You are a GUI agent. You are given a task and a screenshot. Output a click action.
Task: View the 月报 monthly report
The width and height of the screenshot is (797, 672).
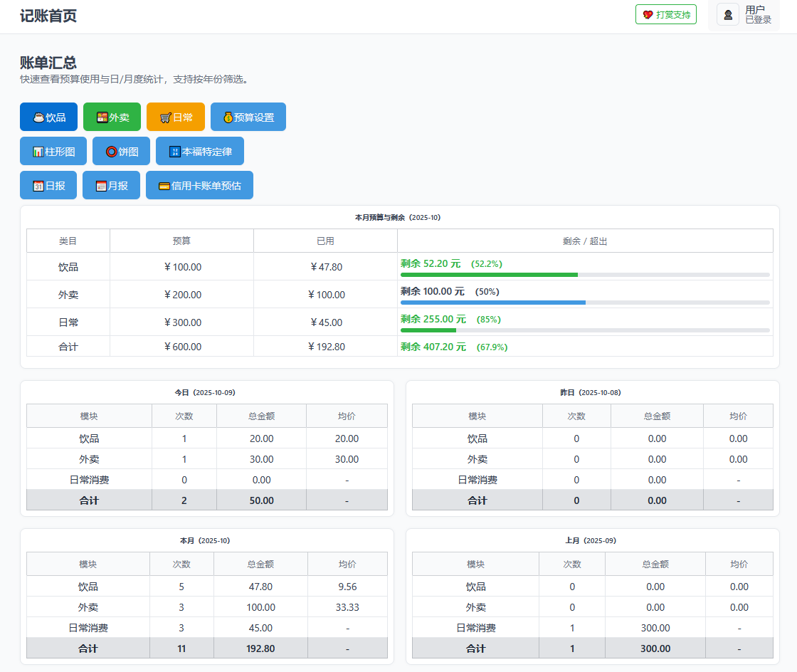111,185
